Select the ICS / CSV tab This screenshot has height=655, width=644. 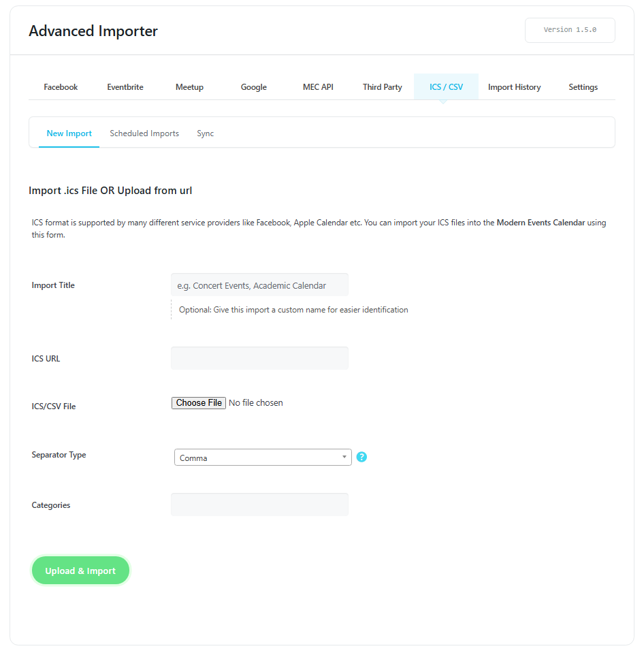pos(446,87)
